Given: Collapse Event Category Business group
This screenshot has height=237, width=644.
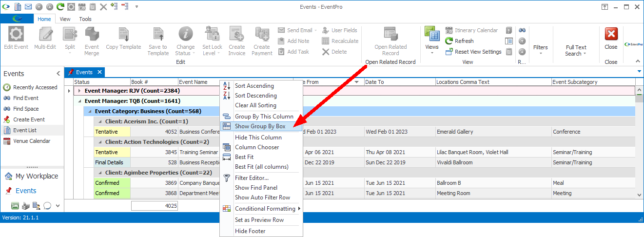Looking at the screenshot, I should tap(89, 111).
